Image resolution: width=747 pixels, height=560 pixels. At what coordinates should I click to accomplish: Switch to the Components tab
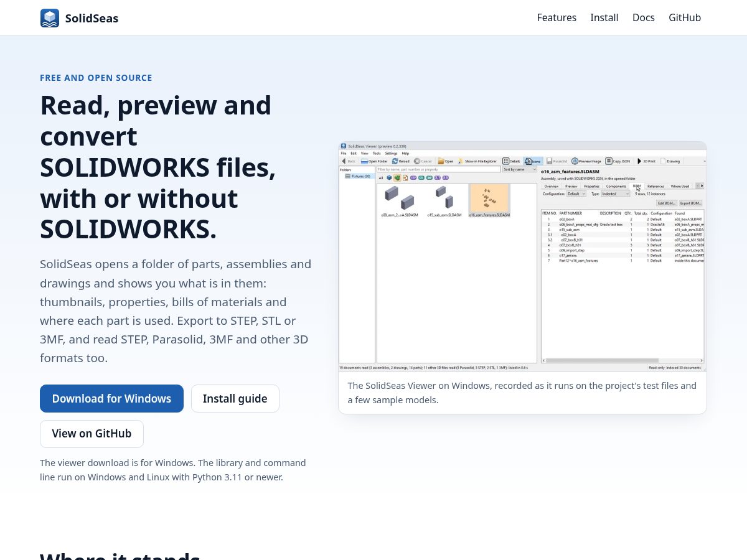tap(616, 186)
